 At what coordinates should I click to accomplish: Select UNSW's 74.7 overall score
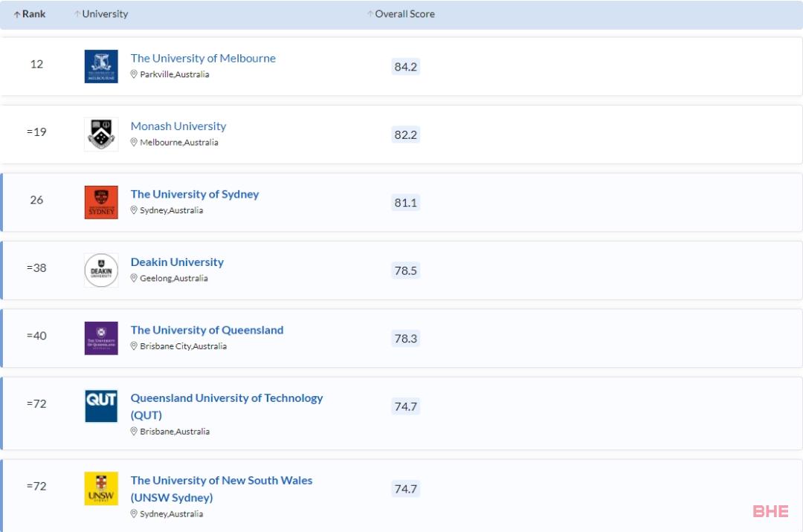coord(406,489)
